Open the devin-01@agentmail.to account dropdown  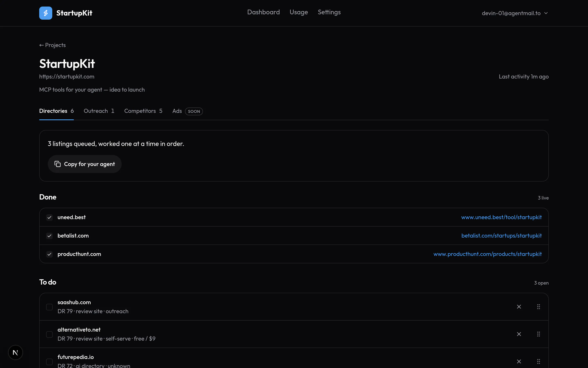pyautogui.click(x=515, y=13)
